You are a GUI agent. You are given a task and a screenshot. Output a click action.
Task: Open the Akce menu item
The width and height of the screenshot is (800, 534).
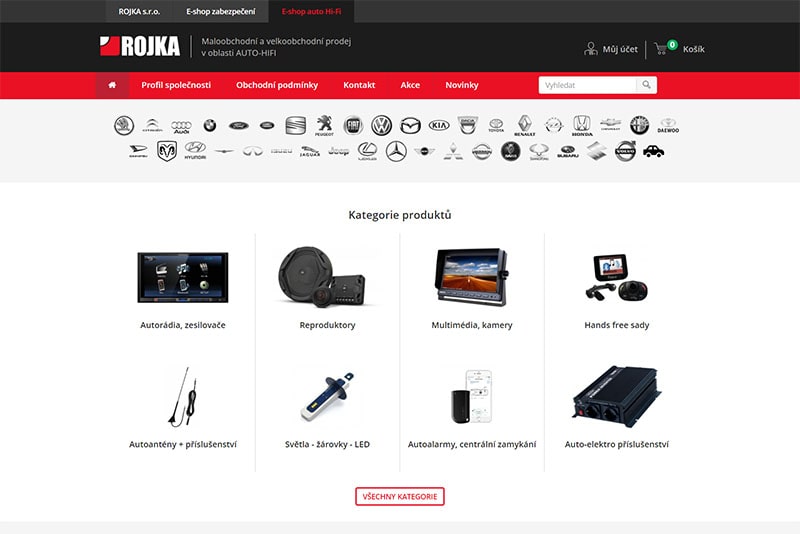pyautogui.click(x=410, y=85)
